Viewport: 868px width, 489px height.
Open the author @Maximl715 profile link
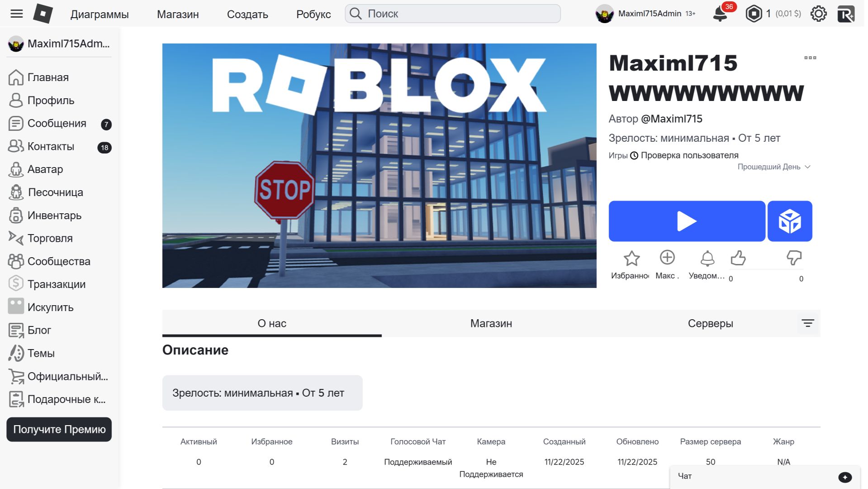pos(672,119)
